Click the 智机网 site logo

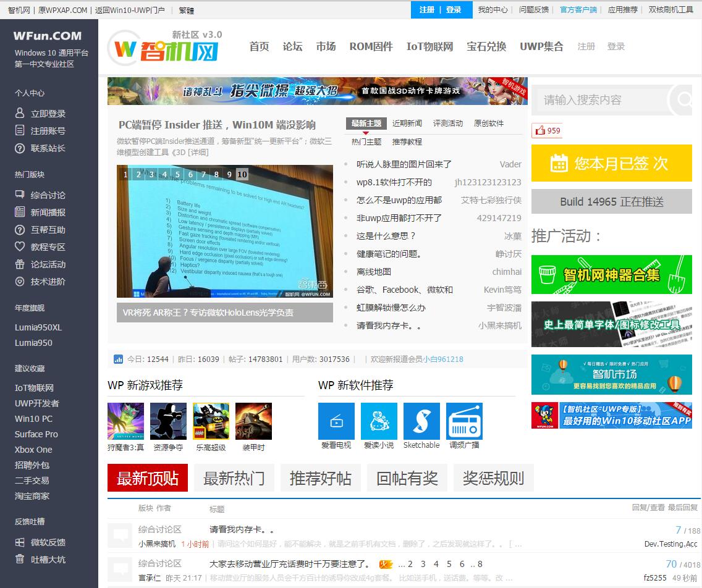164,48
